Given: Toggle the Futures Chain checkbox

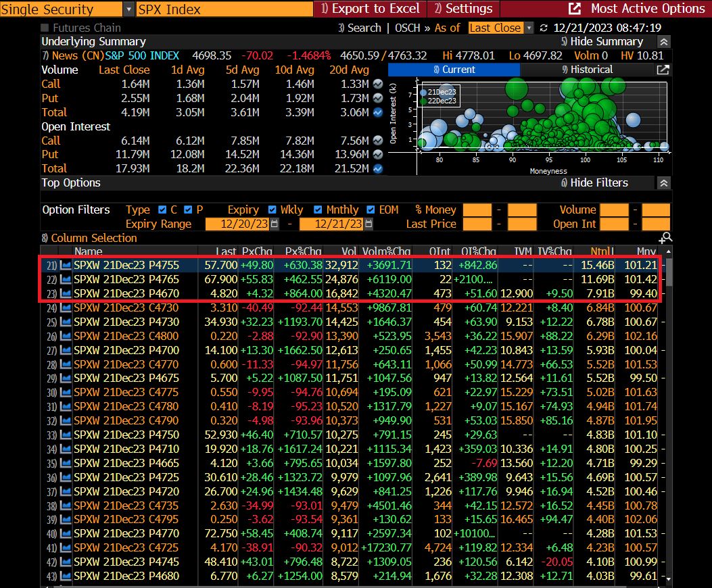Looking at the screenshot, I should [45, 28].
